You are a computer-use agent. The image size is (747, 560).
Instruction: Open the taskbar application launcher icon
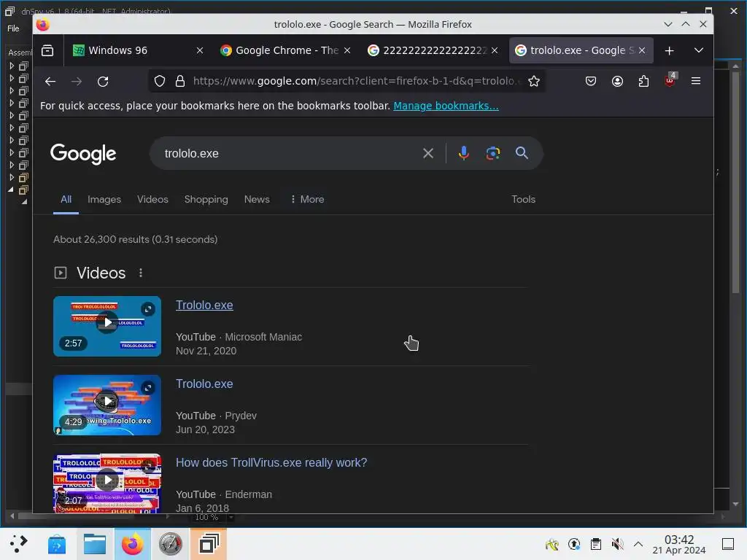(19, 544)
